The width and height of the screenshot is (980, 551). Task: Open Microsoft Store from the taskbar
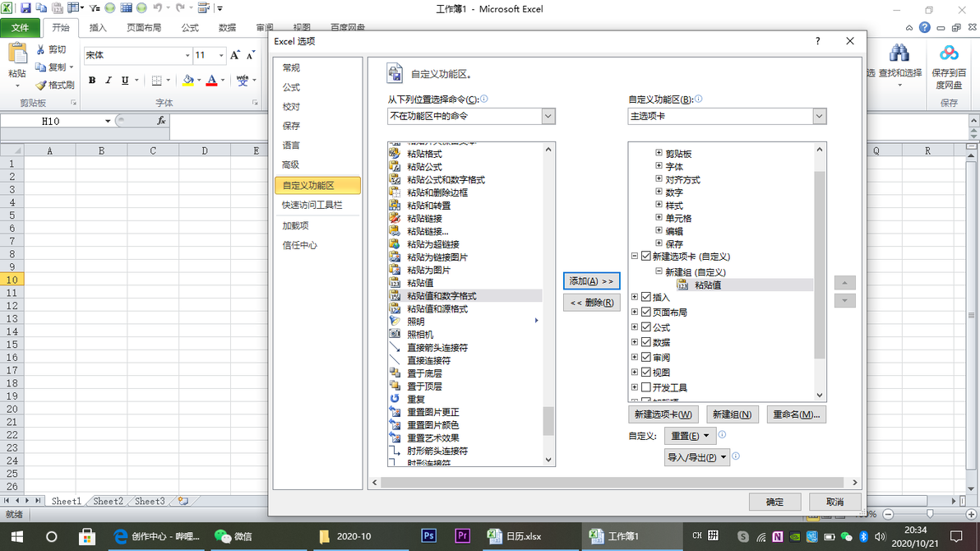tap(87, 536)
